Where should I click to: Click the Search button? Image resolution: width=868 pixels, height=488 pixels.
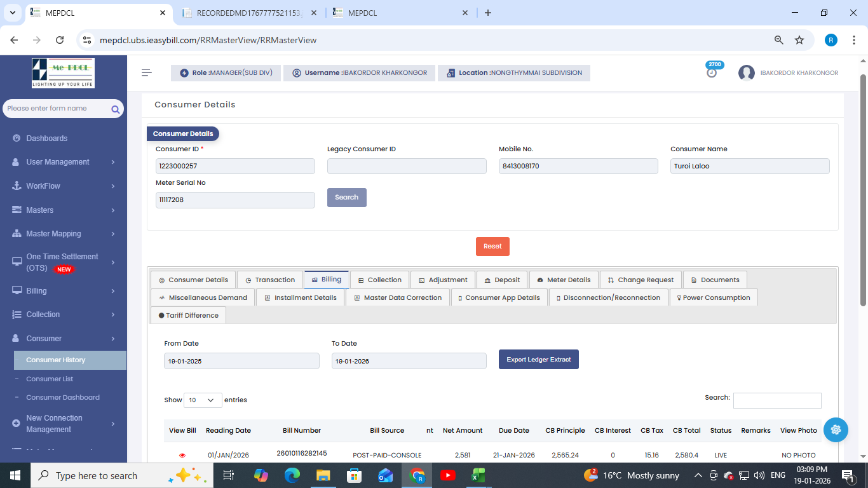(x=347, y=198)
